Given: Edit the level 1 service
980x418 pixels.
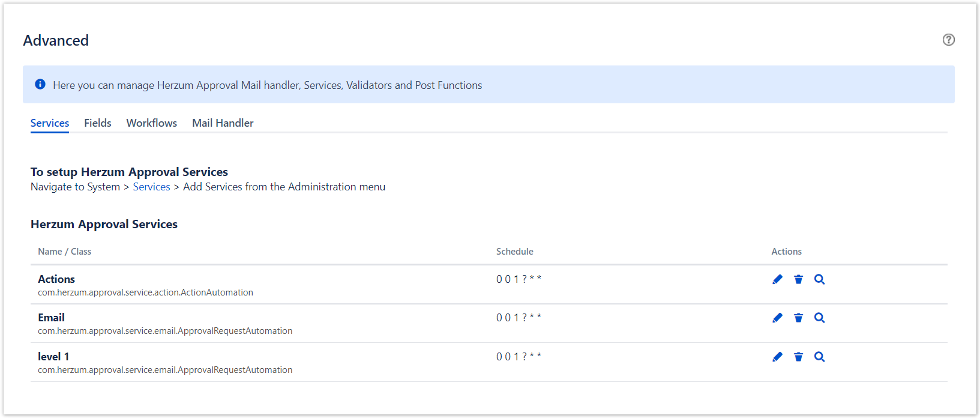Looking at the screenshot, I should pyautogui.click(x=777, y=357).
